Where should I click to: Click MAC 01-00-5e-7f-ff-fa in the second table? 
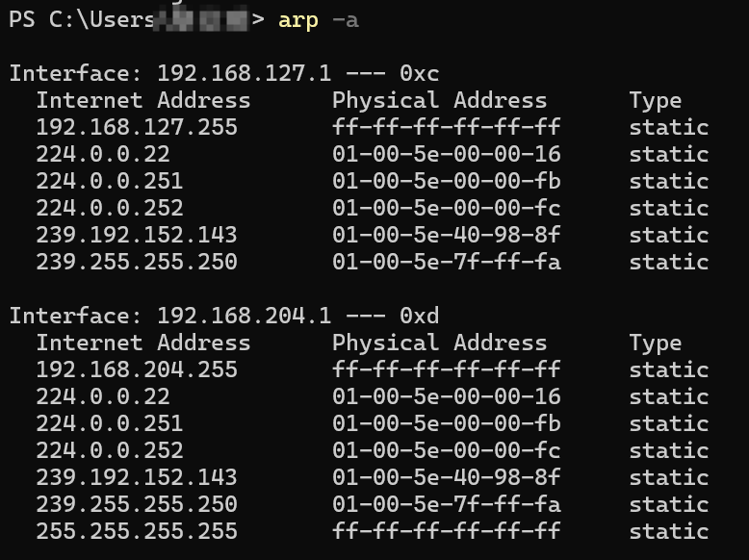pyautogui.click(x=446, y=504)
